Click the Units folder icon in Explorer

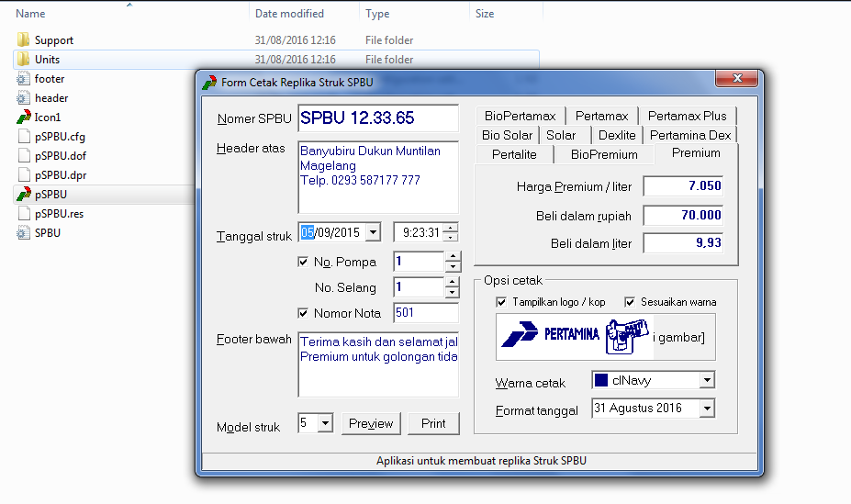point(23,59)
